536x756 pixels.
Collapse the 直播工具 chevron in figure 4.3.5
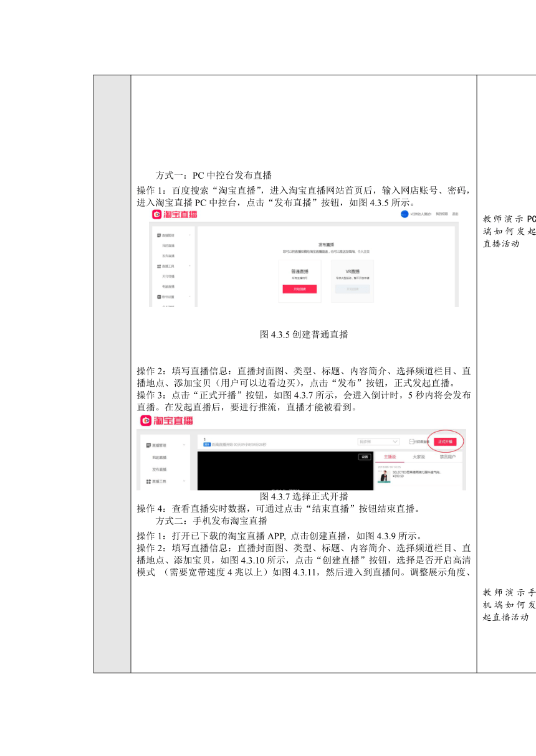click(189, 267)
